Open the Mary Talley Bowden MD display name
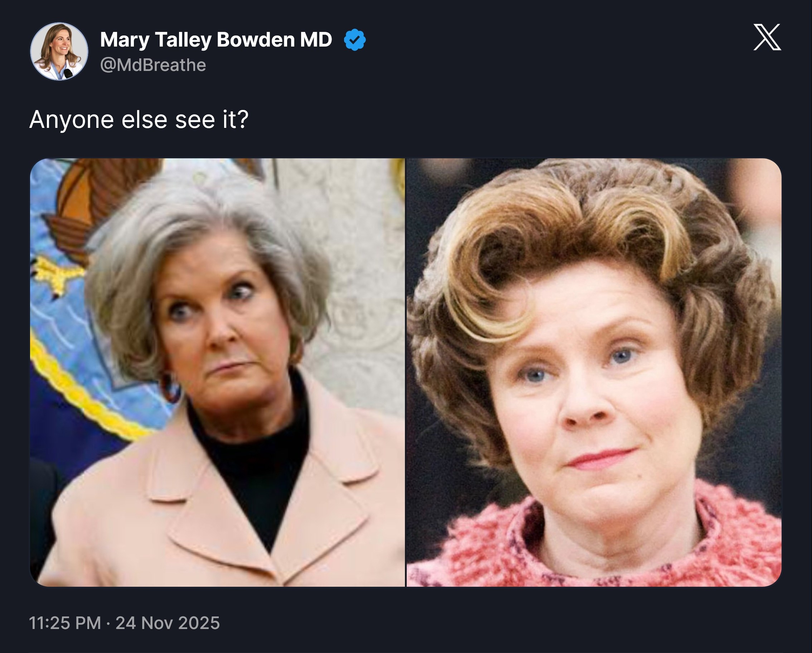 (216, 39)
